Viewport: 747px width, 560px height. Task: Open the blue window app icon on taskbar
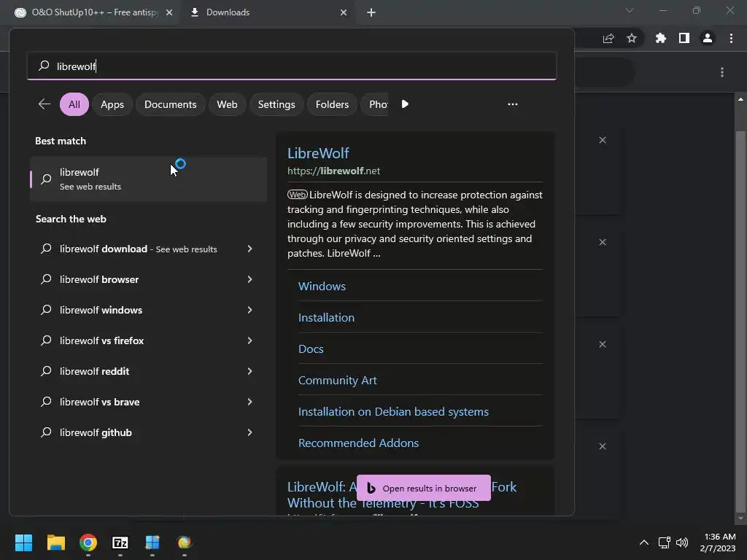[152, 542]
